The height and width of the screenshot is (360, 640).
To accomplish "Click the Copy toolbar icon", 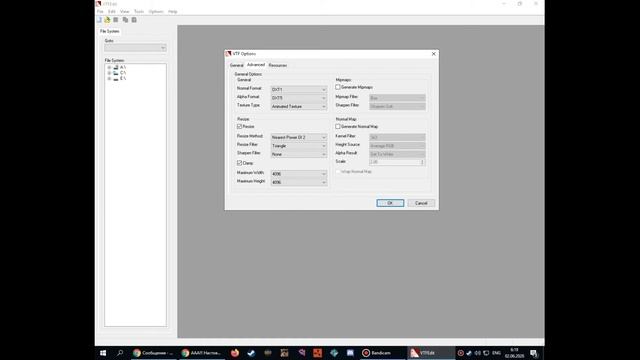I will [125, 20].
